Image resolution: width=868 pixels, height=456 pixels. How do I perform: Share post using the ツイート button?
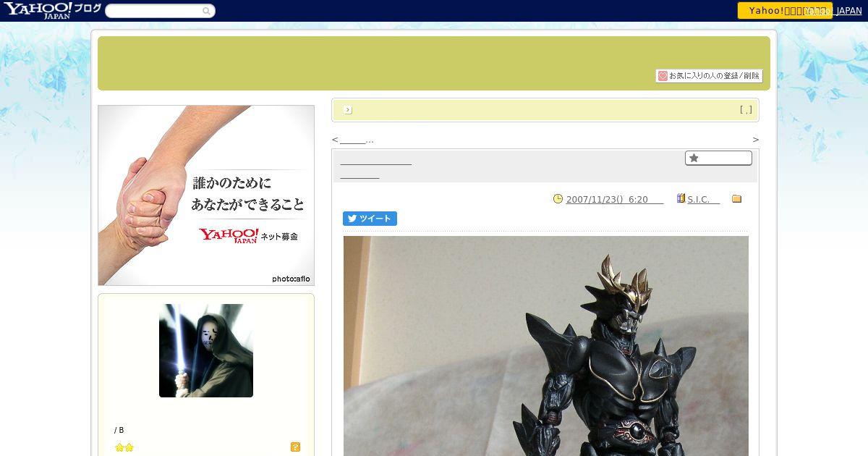click(370, 219)
